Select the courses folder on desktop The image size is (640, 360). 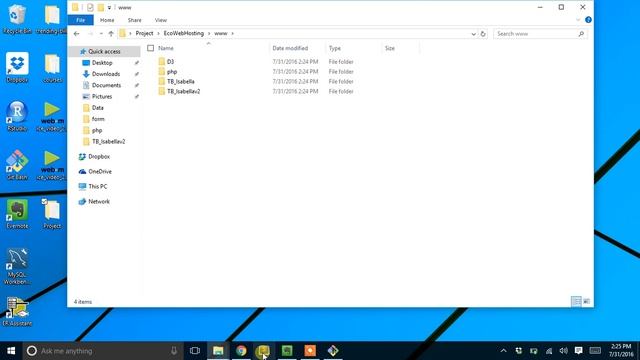(x=52, y=68)
